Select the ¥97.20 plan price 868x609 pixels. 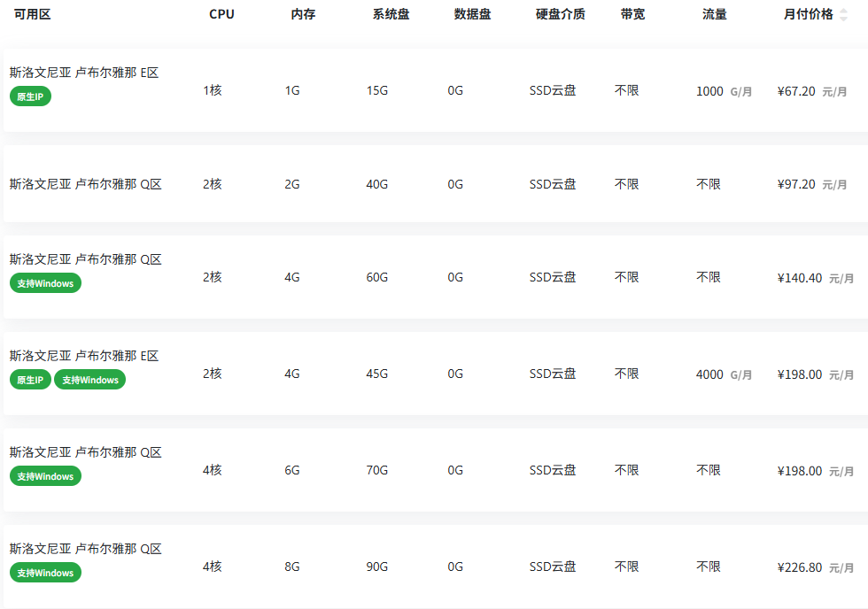pos(795,184)
